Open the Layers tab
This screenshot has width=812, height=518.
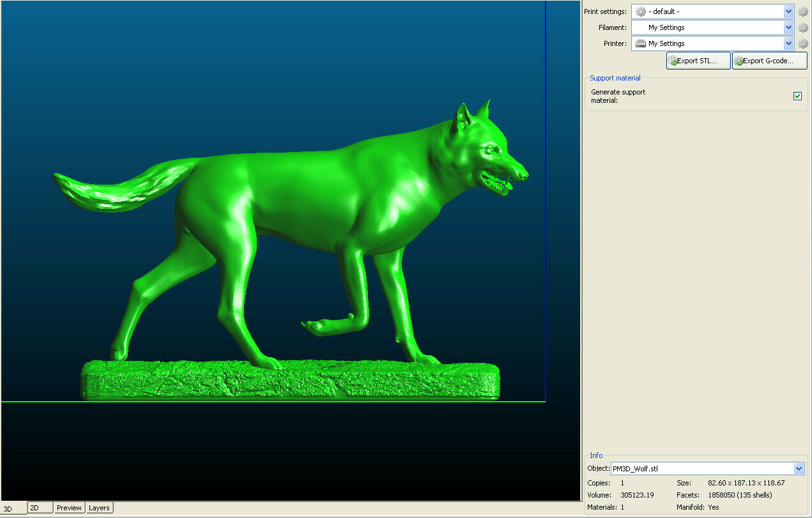click(99, 507)
